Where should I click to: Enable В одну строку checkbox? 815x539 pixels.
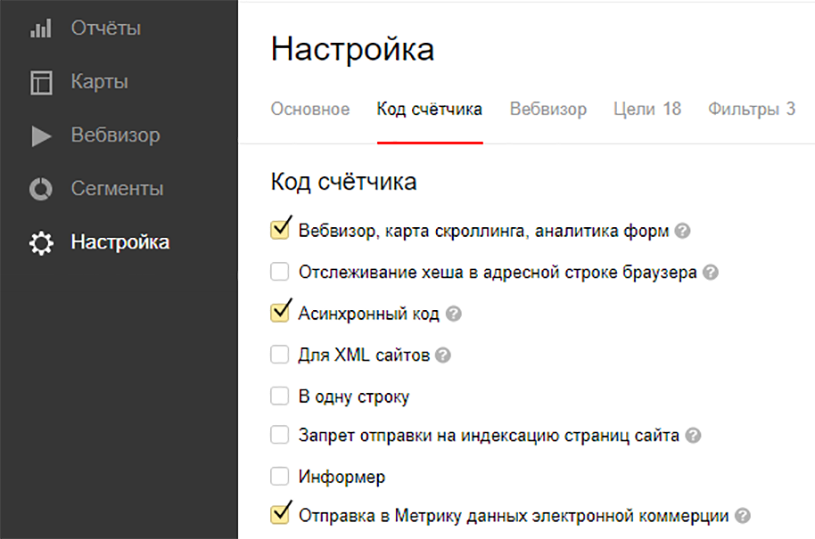pyautogui.click(x=280, y=396)
